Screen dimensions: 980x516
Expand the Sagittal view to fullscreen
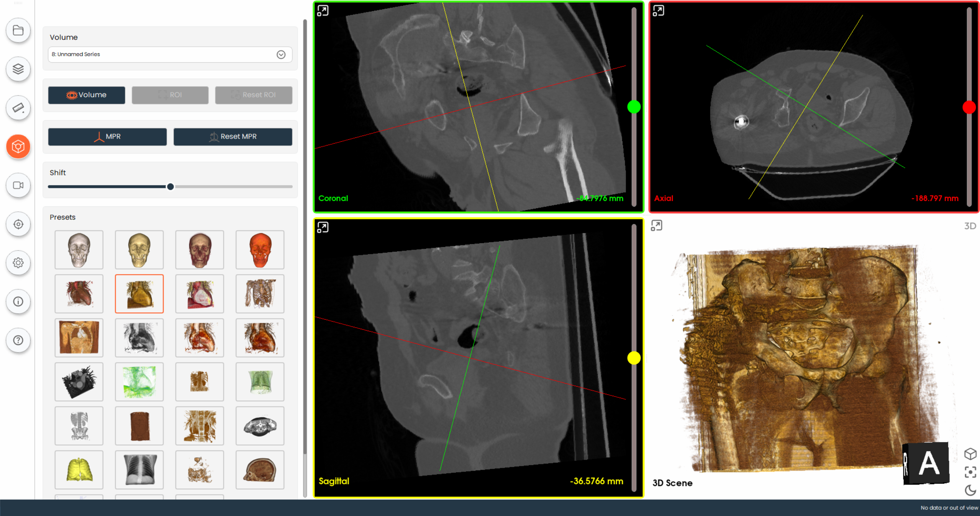click(323, 227)
